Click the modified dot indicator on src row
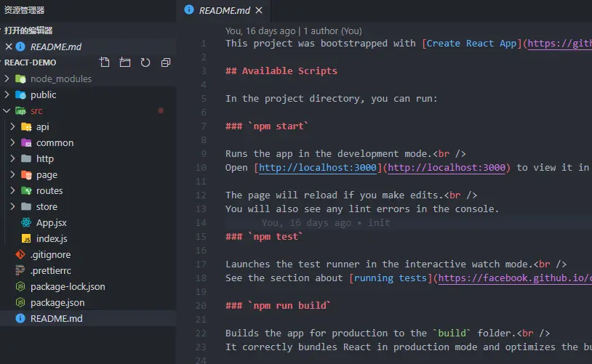The image size is (592, 364). click(161, 110)
